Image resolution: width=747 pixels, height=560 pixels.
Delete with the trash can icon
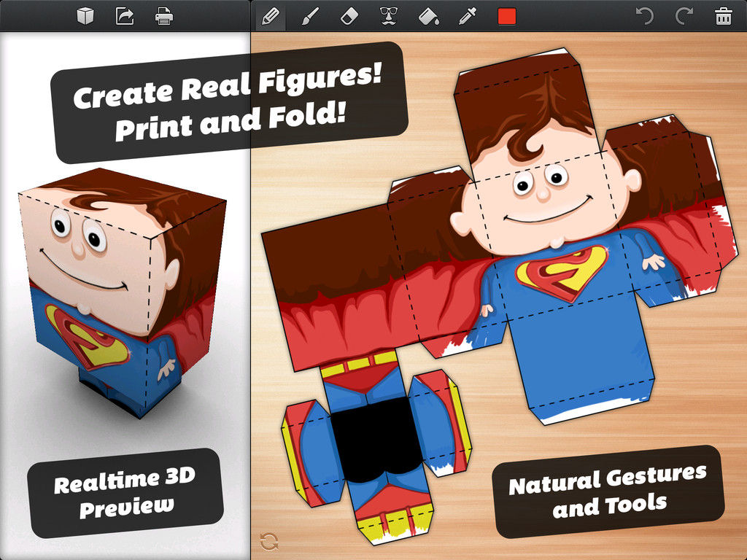[723, 16]
